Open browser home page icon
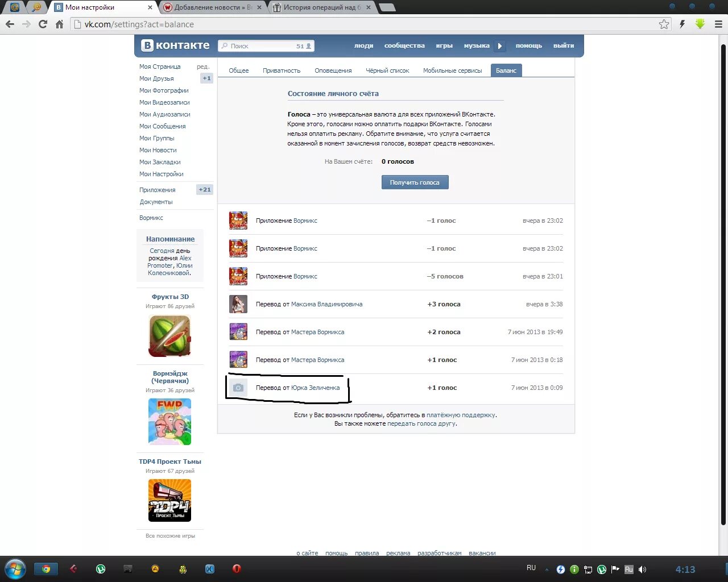728x582 pixels. [59, 24]
